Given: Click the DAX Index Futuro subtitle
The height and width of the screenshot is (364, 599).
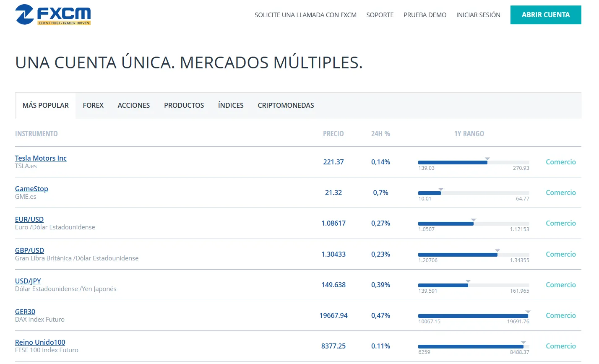Looking at the screenshot, I should coord(40,320).
